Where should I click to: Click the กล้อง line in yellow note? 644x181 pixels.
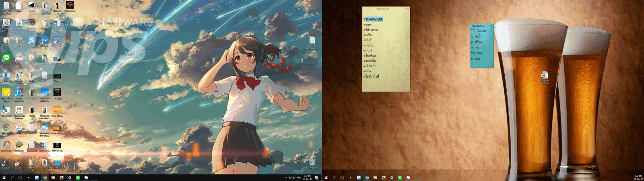368,35
